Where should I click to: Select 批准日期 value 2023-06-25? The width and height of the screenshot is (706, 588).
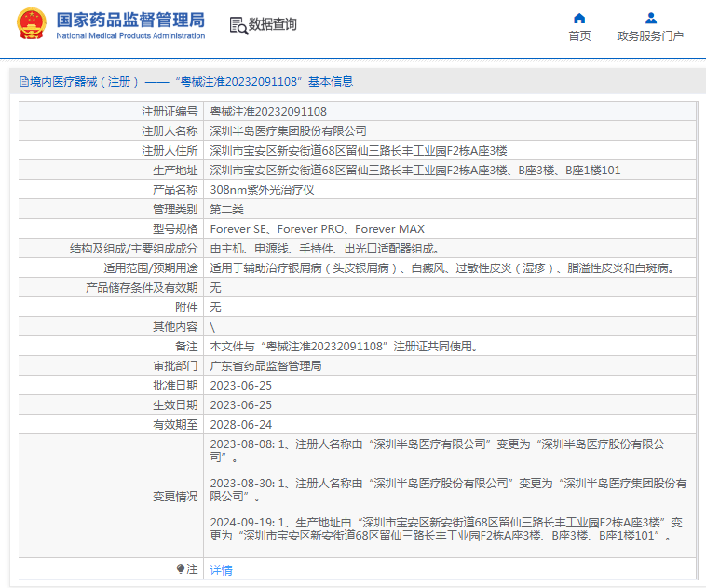click(241, 386)
